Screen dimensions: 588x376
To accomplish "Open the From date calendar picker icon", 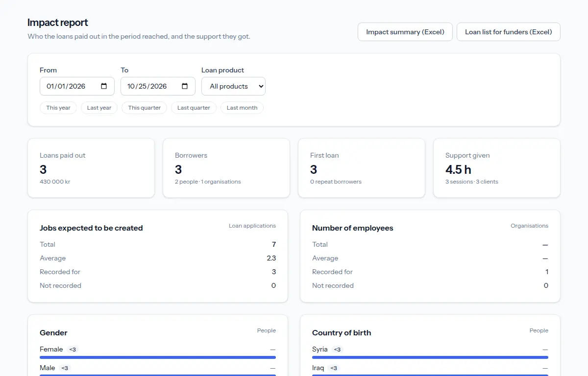I will pyautogui.click(x=104, y=86).
